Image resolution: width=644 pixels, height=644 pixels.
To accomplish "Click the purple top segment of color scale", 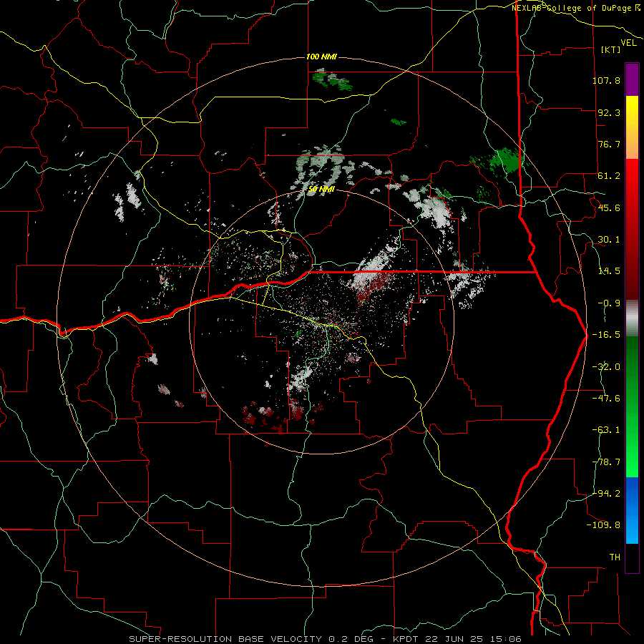I will [632, 79].
